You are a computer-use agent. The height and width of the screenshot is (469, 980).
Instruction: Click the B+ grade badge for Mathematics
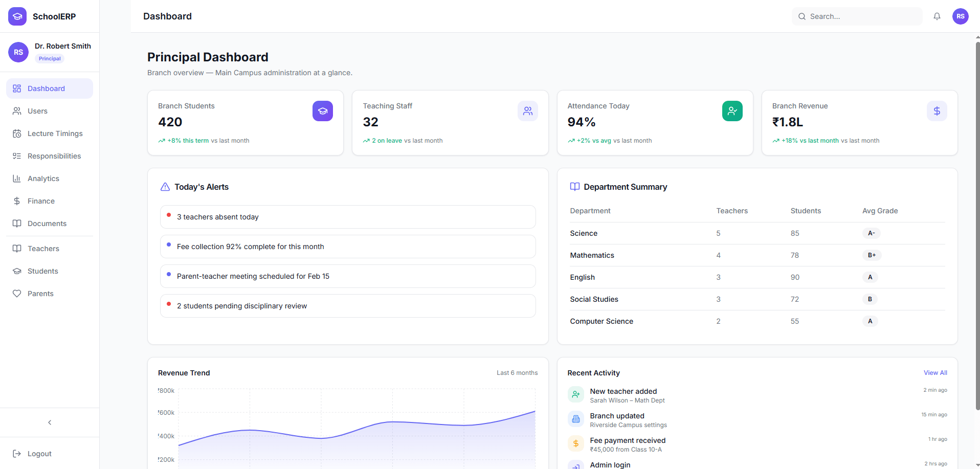pyautogui.click(x=872, y=255)
